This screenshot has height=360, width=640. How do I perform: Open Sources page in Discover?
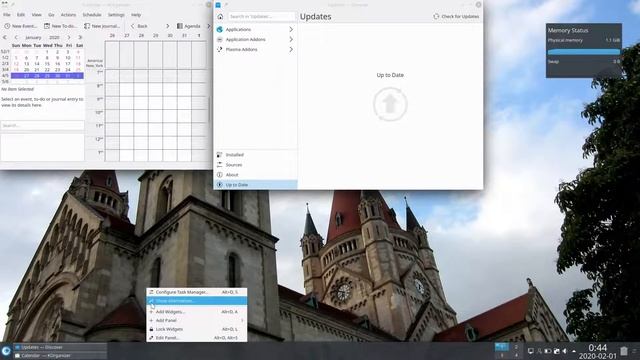point(256,164)
